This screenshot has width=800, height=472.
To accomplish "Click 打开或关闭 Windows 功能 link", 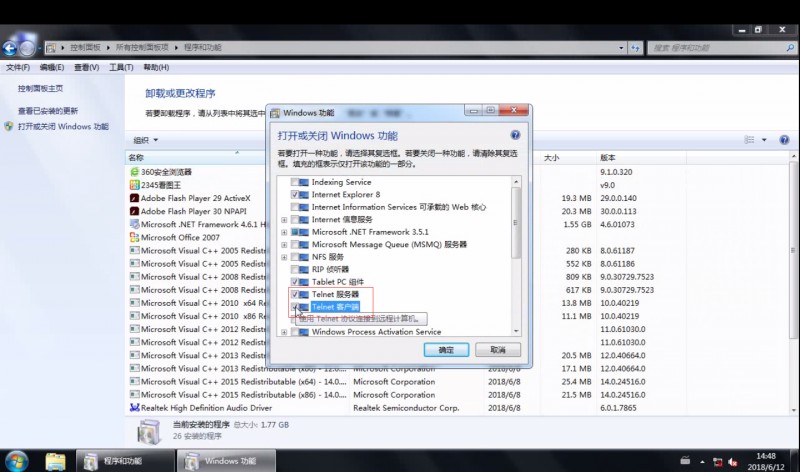I will pos(63,126).
